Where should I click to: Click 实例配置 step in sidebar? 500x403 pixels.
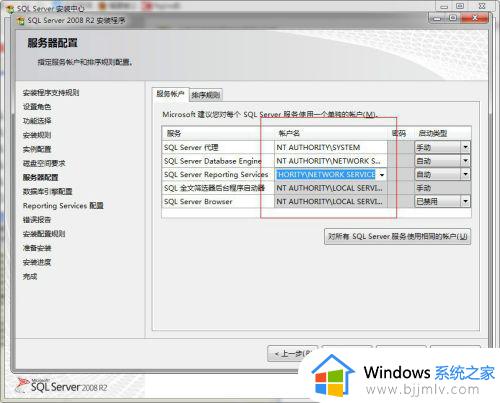(x=37, y=149)
